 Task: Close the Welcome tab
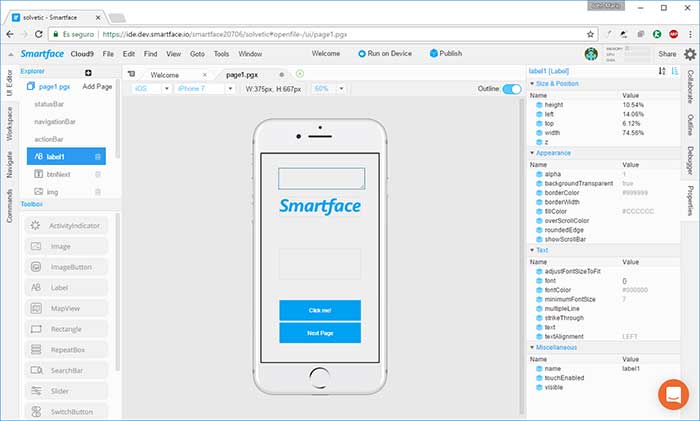(x=205, y=75)
